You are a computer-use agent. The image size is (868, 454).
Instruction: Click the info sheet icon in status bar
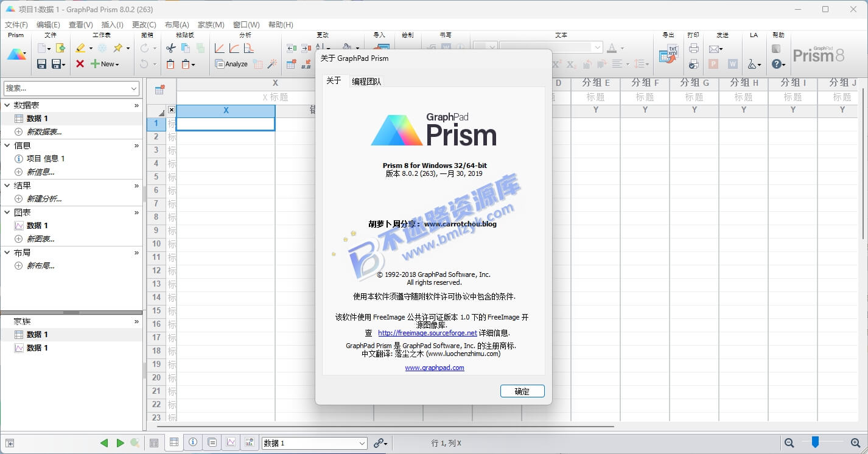(x=193, y=442)
